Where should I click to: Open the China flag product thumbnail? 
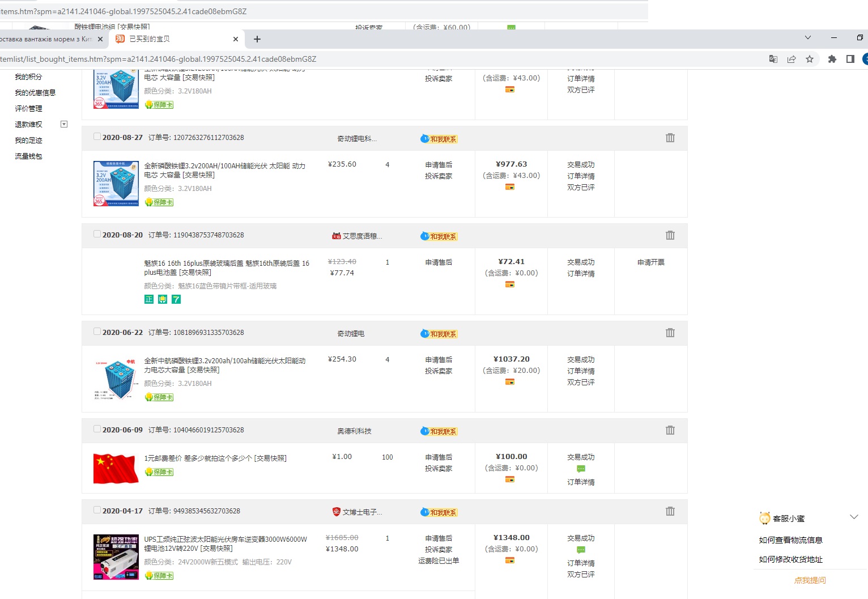116,468
